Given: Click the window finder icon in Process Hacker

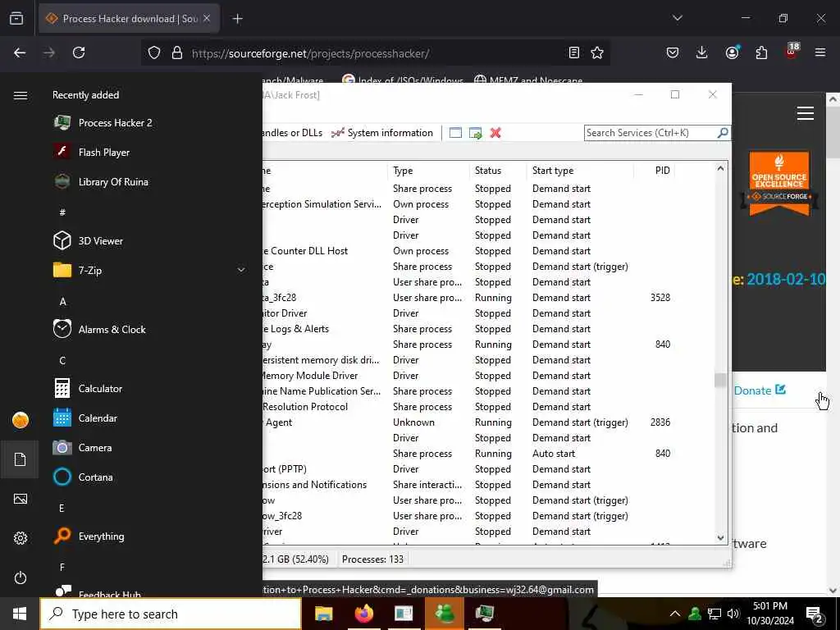Looking at the screenshot, I should pyautogui.click(x=455, y=133).
